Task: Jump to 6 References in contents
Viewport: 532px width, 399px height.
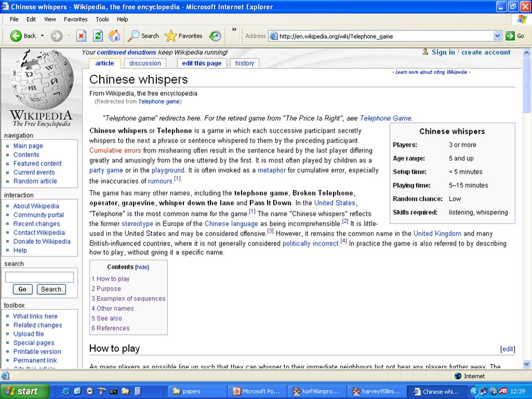Action: click(111, 328)
